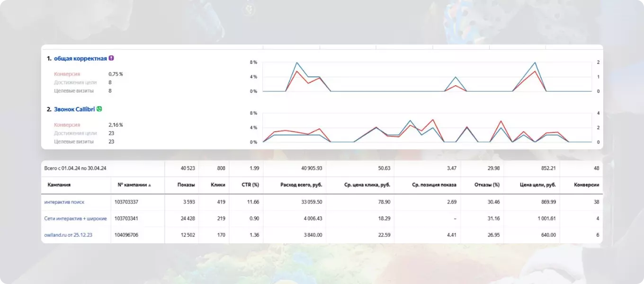Sort by the «CTR (%)» column header

(x=250, y=185)
